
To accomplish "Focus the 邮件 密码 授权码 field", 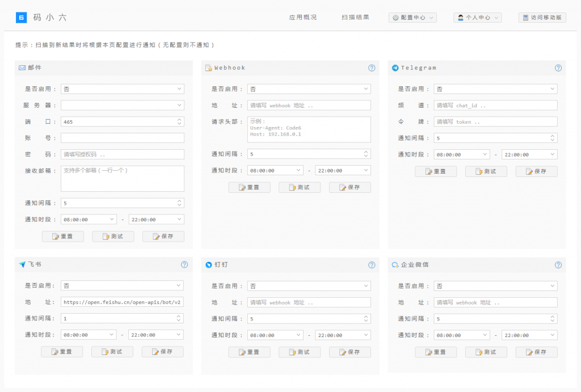I will 123,154.
